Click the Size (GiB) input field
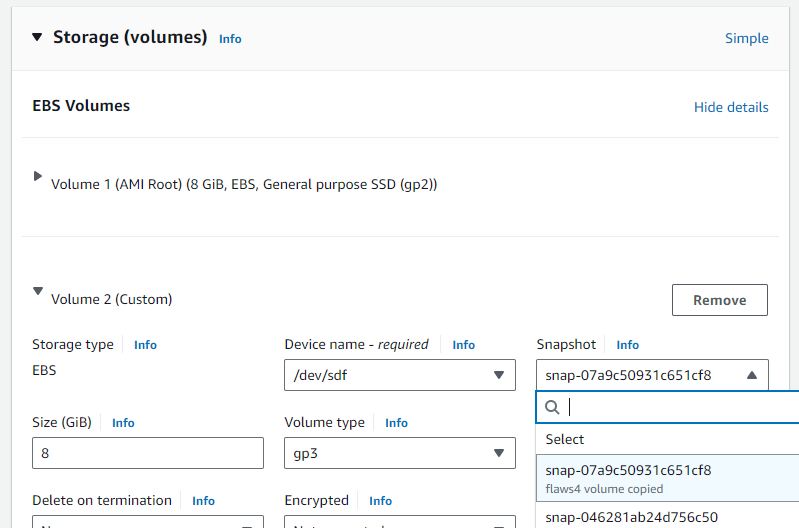Image resolution: width=799 pixels, height=528 pixels. pyautogui.click(x=148, y=453)
